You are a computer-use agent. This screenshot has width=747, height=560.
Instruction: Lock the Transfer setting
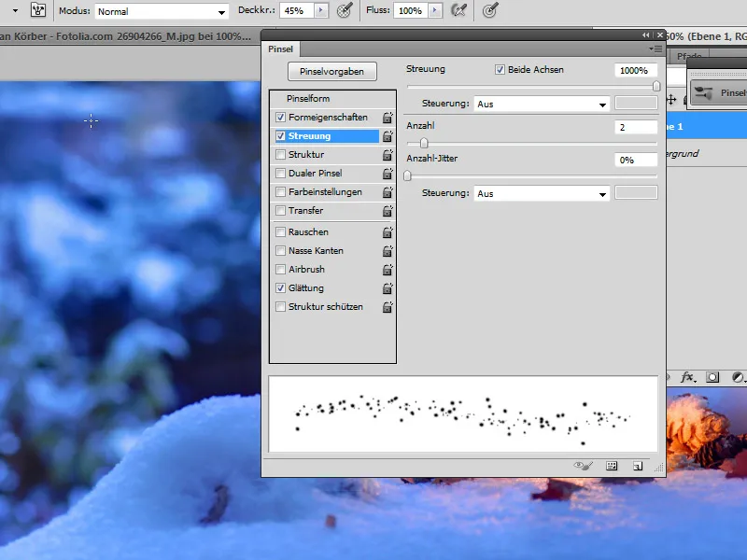click(x=388, y=211)
